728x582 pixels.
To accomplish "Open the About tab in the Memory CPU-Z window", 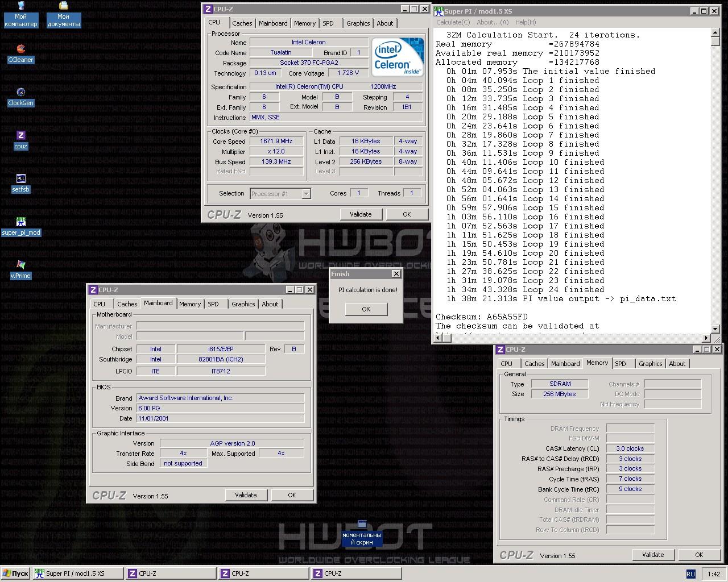I will (x=677, y=364).
